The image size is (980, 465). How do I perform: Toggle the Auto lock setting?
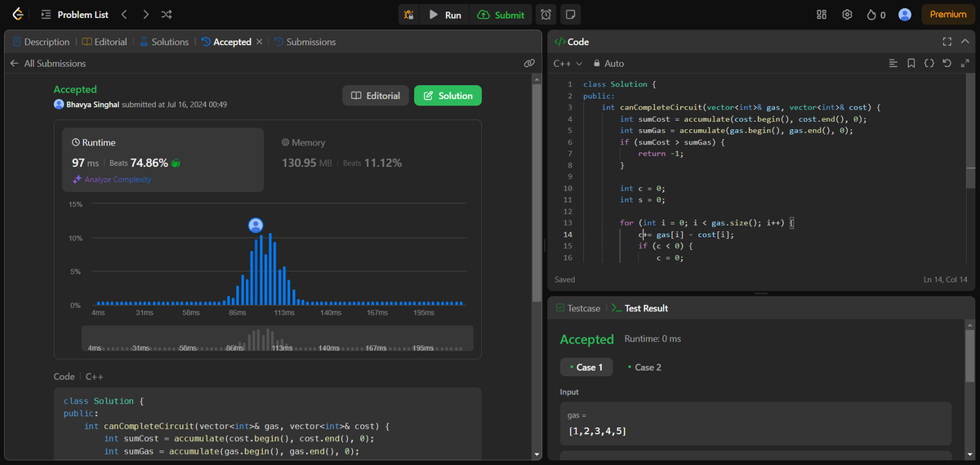[608, 63]
